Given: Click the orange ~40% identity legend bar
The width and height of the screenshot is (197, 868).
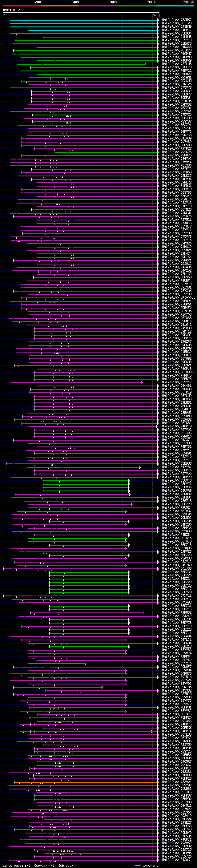Looking at the screenshot, I should click(61, 6).
